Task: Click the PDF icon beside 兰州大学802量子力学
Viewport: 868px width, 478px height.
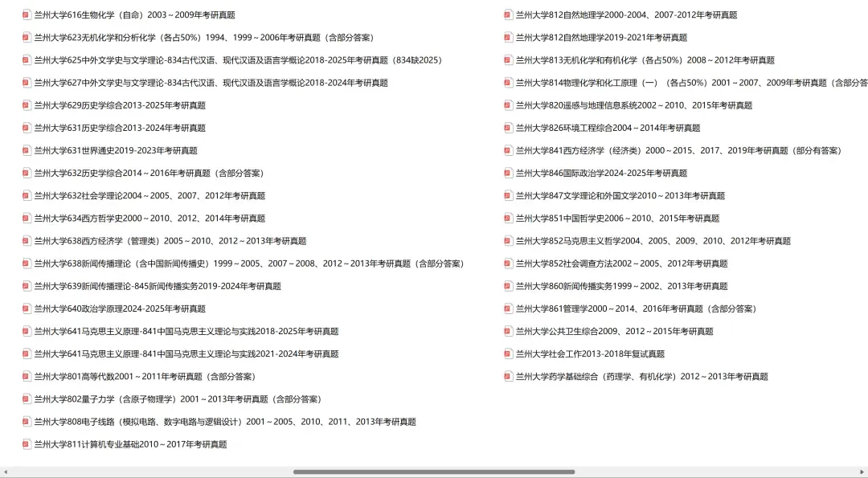Action: (x=27, y=399)
